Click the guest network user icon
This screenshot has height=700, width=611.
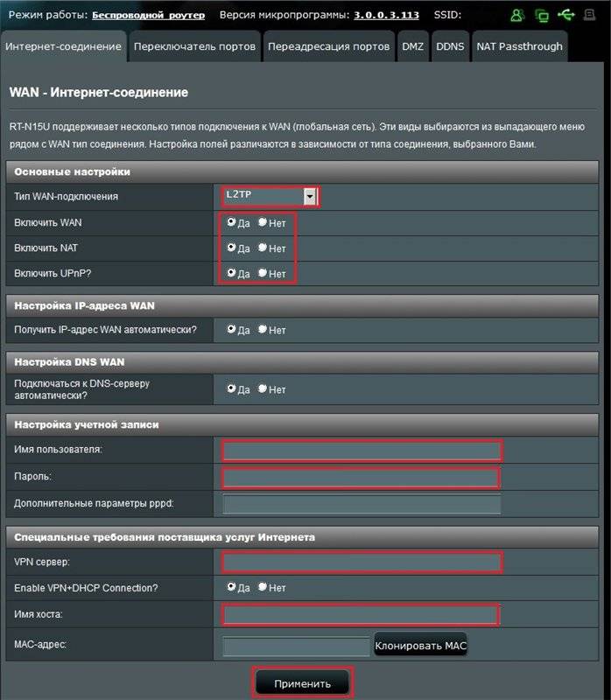(x=517, y=16)
